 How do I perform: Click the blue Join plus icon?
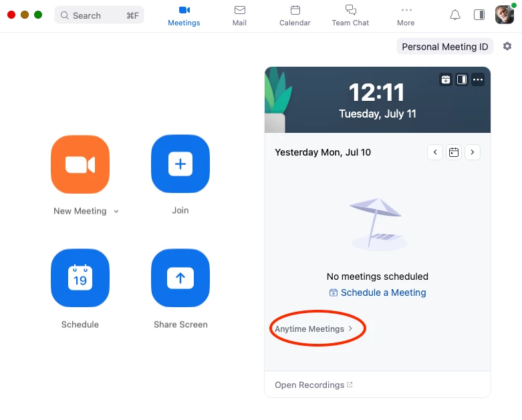[180, 164]
